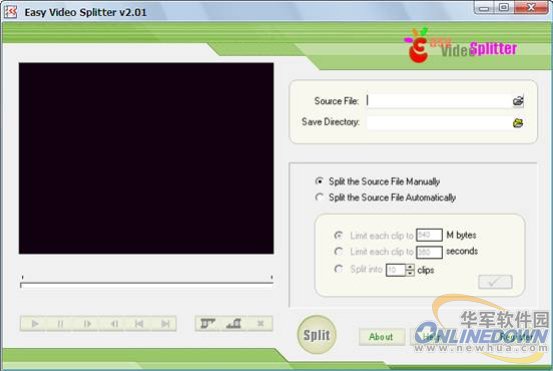Viewport: 553px width, 371px height.
Task: Set the clip start mark
Action: click(208, 323)
